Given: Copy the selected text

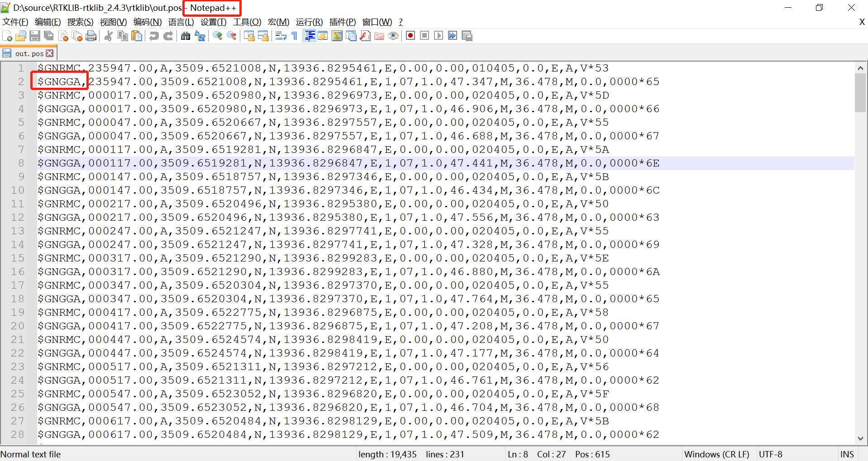Looking at the screenshot, I should point(123,36).
